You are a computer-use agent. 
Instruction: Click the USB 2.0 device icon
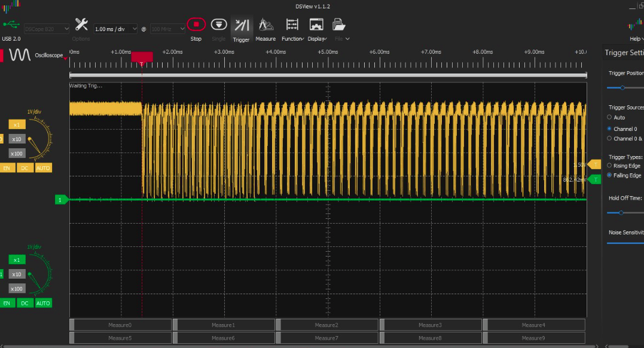point(11,25)
